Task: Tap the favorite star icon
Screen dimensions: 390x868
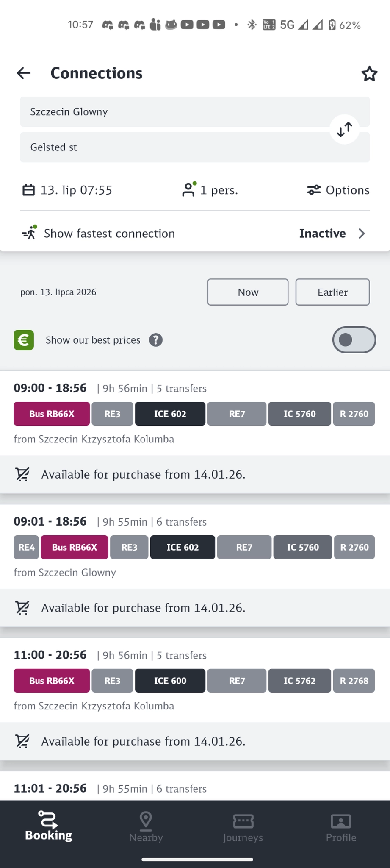Action: (x=369, y=74)
